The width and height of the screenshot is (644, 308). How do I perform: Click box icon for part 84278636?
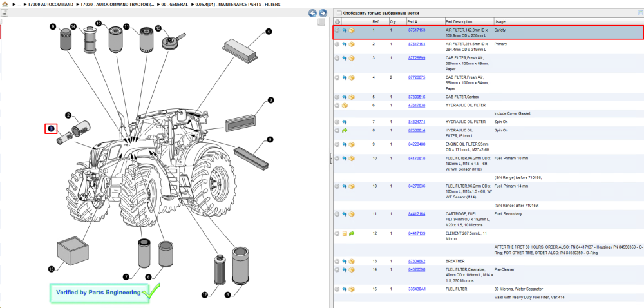click(x=352, y=186)
